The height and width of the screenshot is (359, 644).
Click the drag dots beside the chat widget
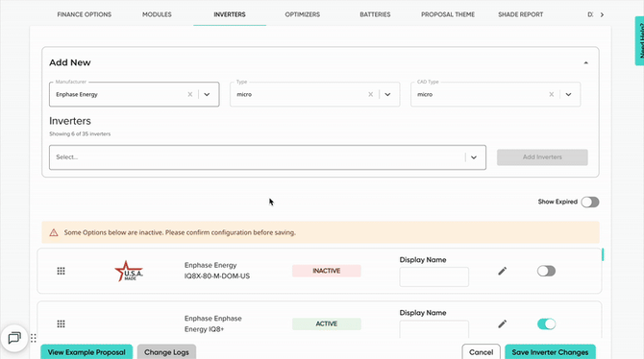coord(34,338)
